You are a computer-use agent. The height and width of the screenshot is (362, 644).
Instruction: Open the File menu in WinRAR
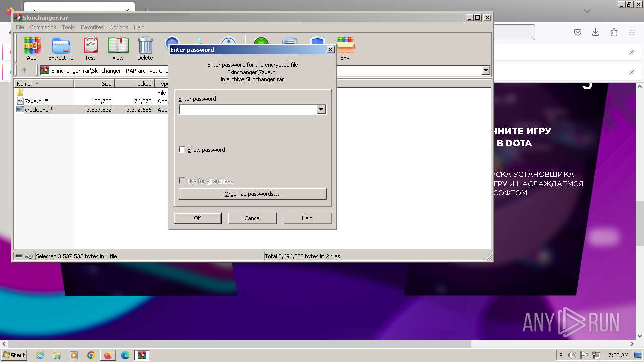click(20, 27)
